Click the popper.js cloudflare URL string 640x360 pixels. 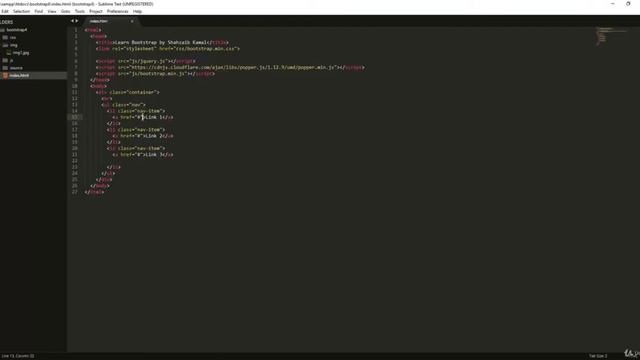(x=234, y=67)
